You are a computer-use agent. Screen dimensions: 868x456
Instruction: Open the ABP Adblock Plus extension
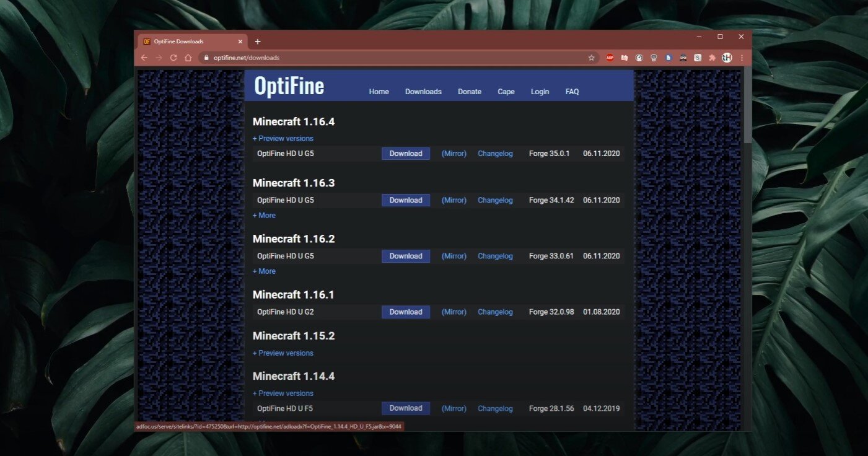[x=610, y=58]
